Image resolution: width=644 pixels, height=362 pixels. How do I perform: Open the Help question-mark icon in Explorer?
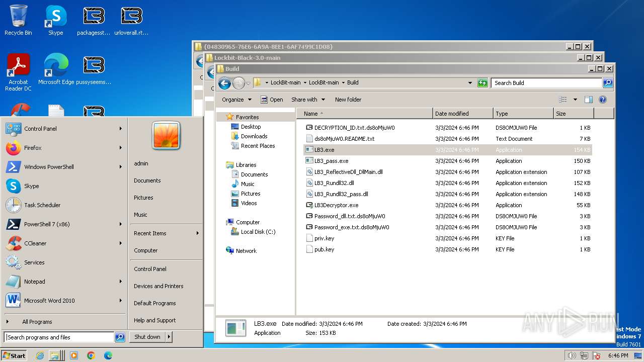(x=603, y=100)
